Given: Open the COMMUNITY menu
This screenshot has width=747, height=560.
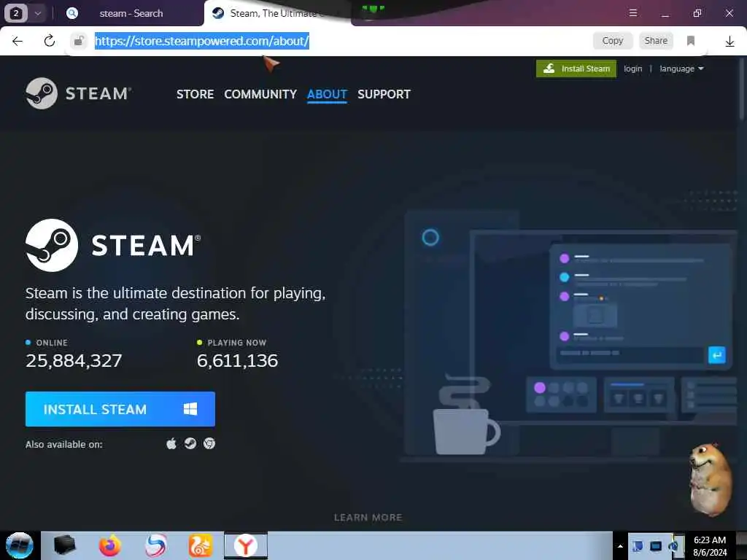Looking at the screenshot, I should (x=260, y=94).
